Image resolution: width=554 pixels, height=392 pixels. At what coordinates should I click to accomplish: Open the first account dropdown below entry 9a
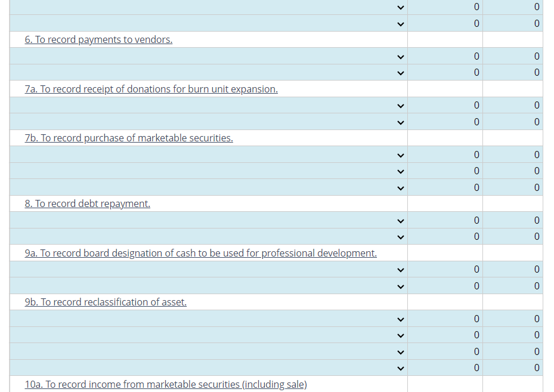400,269
